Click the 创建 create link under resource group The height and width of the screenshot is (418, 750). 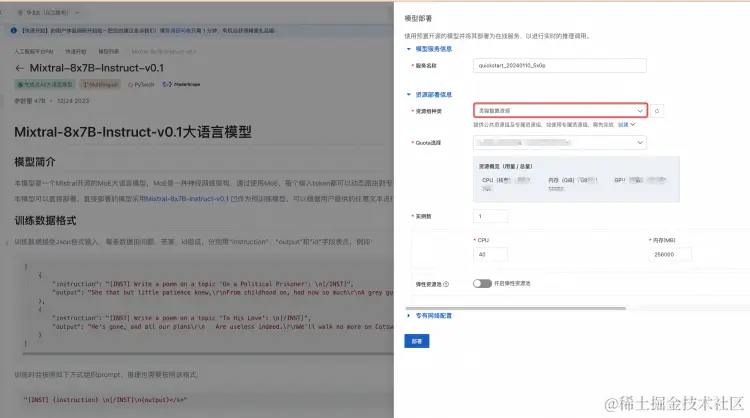click(623, 125)
